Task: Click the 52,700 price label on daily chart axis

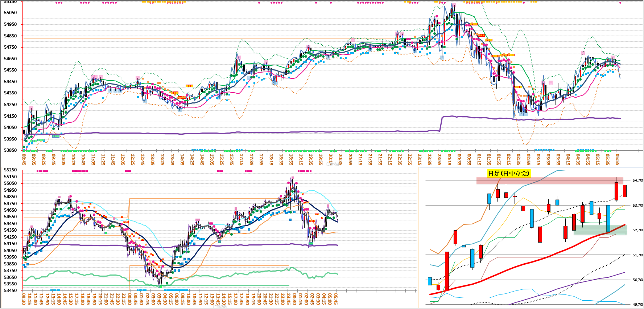Action: coord(638,230)
